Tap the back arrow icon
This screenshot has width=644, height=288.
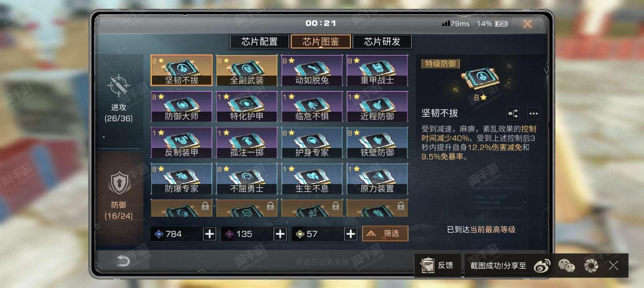point(123,261)
